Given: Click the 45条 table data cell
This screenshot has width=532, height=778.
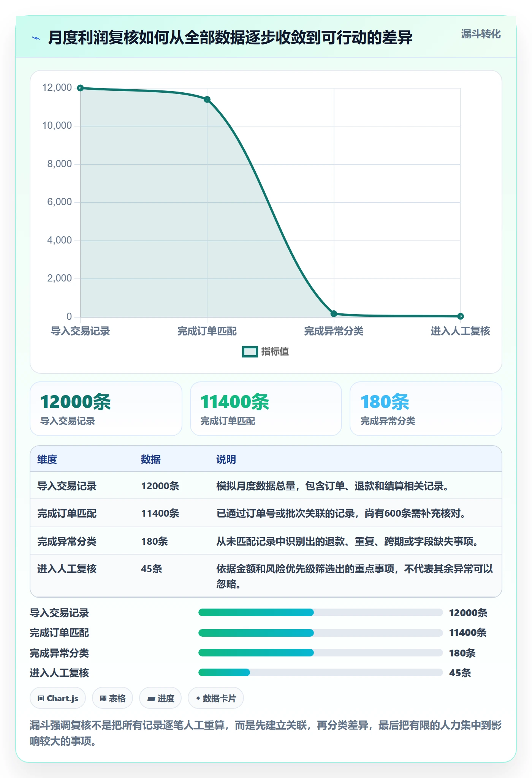Looking at the screenshot, I should coord(152,569).
